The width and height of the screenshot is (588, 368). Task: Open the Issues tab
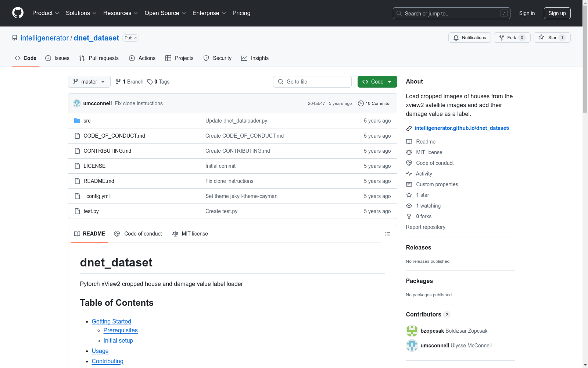57,58
